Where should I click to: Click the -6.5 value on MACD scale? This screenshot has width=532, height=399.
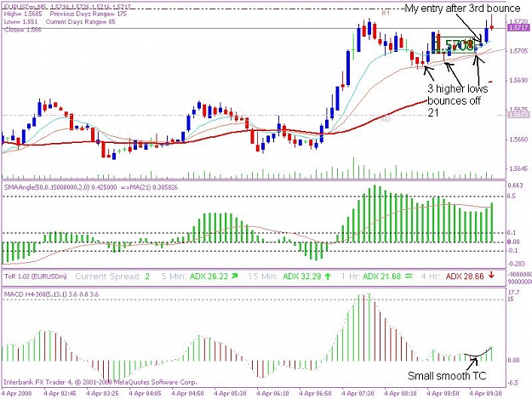514,383
